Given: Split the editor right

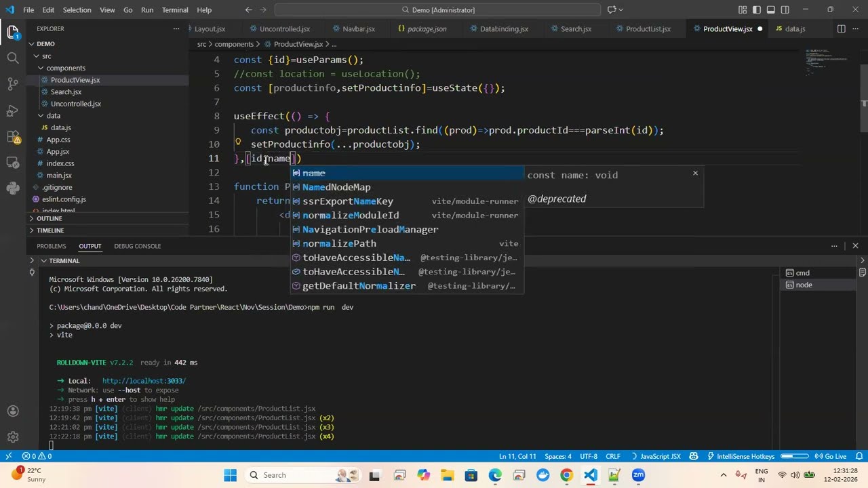Looking at the screenshot, I should (x=841, y=29).
